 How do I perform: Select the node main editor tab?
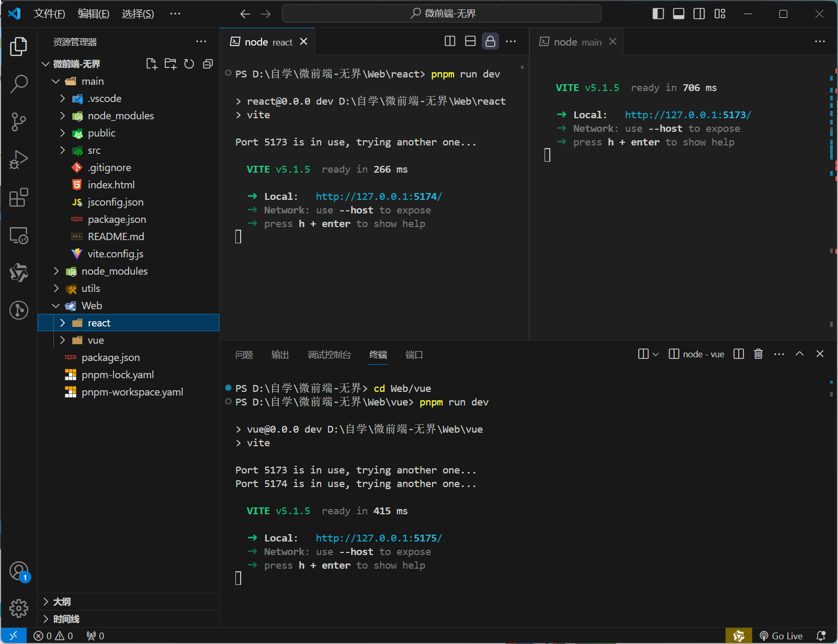[577, 42]
